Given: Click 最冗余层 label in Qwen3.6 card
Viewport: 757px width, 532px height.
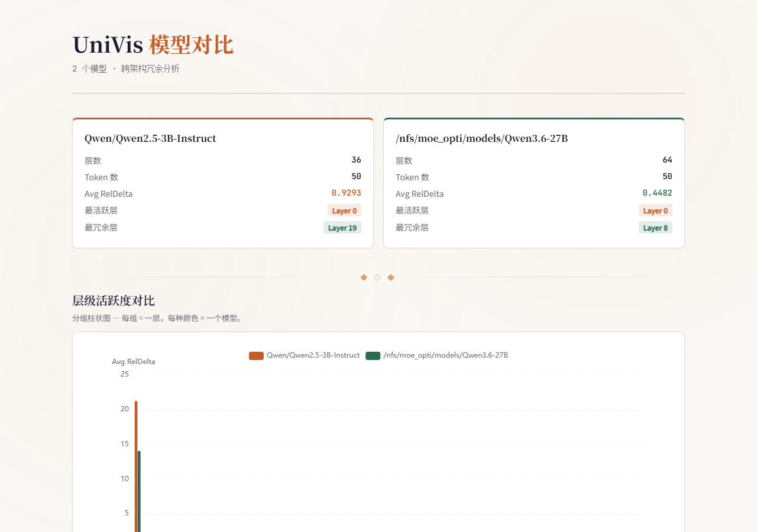Looking at the screenshot, I should tap(412, 227).
